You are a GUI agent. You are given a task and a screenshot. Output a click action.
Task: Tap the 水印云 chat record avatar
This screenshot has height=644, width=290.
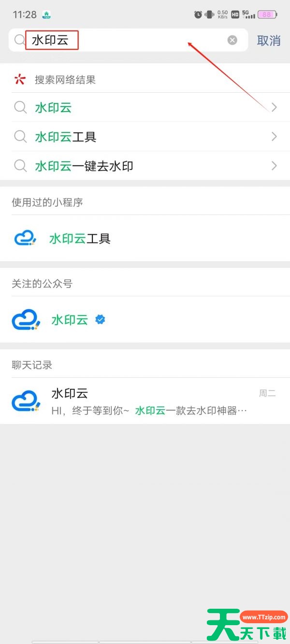[x=25, y=400]
